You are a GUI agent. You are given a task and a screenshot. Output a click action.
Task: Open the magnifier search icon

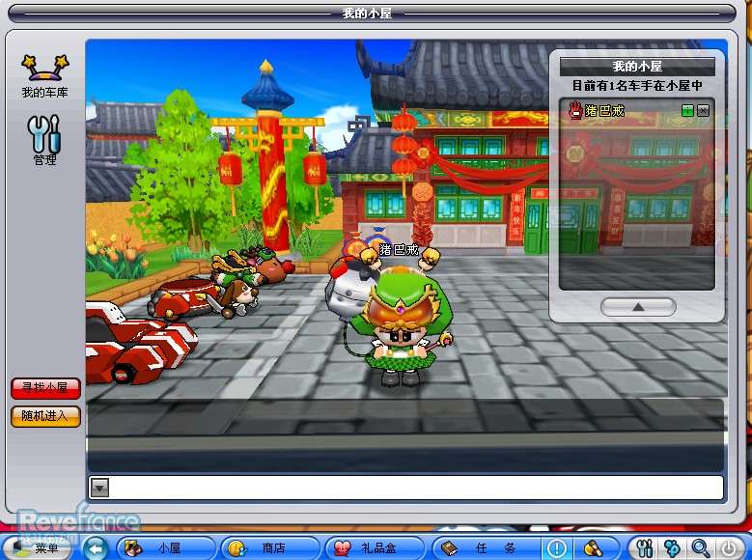click(x=701, y=548)
